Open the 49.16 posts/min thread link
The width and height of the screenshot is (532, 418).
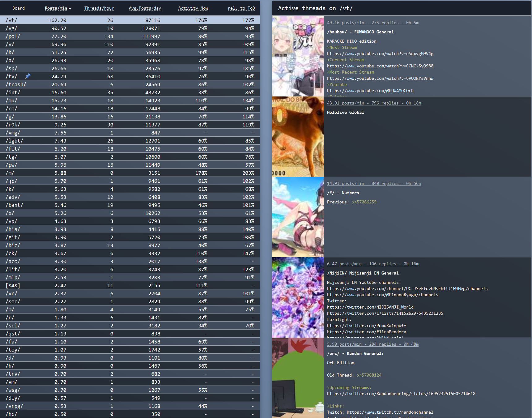[372, 23]
